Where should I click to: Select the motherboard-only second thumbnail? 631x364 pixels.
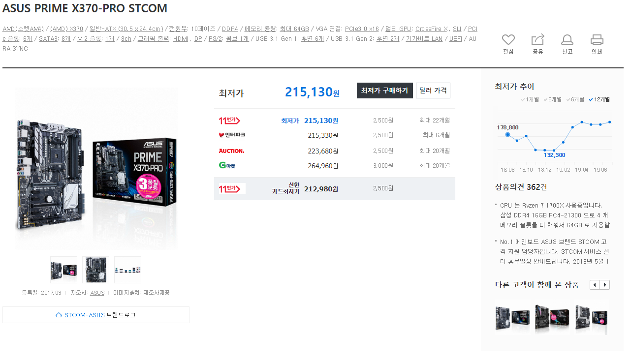[95, 270]
